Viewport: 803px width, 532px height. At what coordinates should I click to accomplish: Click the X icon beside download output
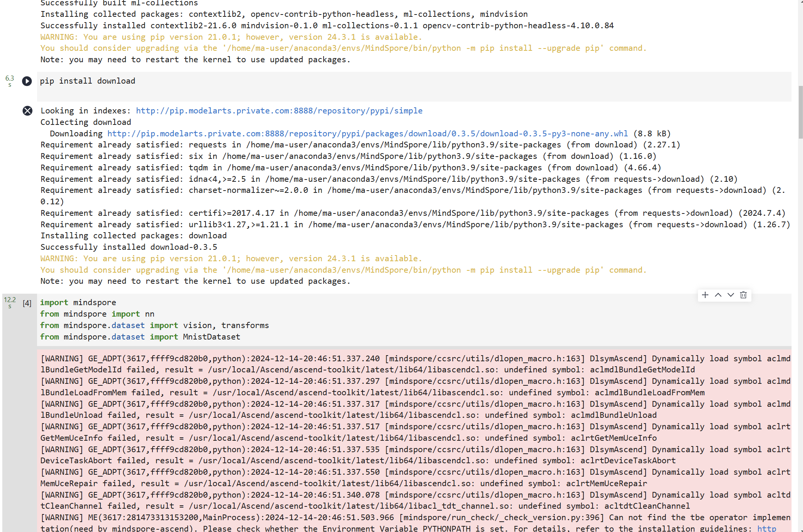(28, 111)
